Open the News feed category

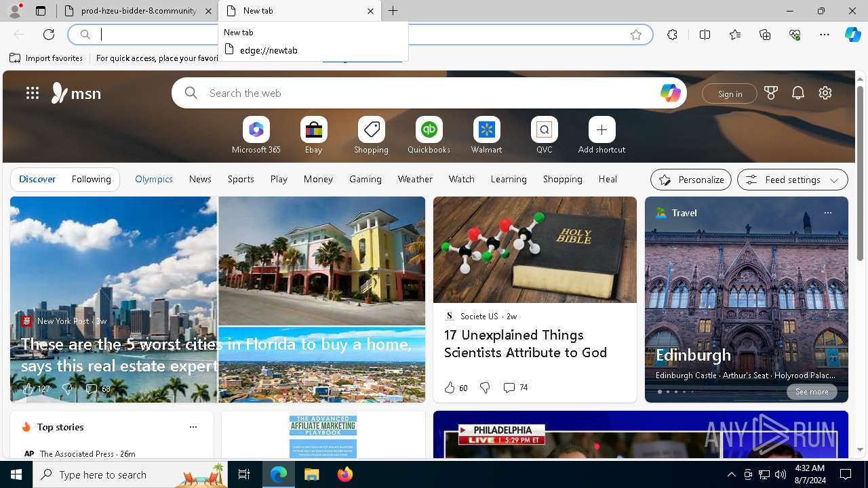pyautogui.click(x=200, y=179)
